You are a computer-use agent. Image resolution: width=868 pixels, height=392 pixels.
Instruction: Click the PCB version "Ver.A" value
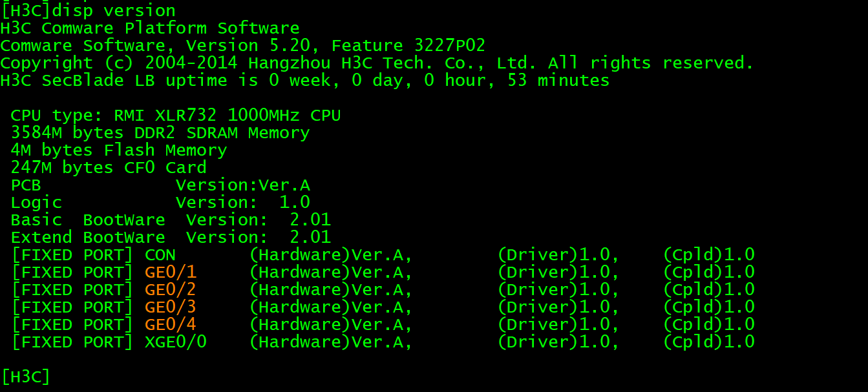pyautogui.click(x=284, y=185)
